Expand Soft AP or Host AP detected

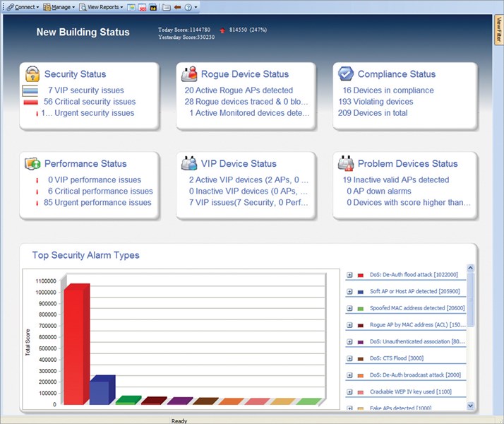(x=350, y=291)
